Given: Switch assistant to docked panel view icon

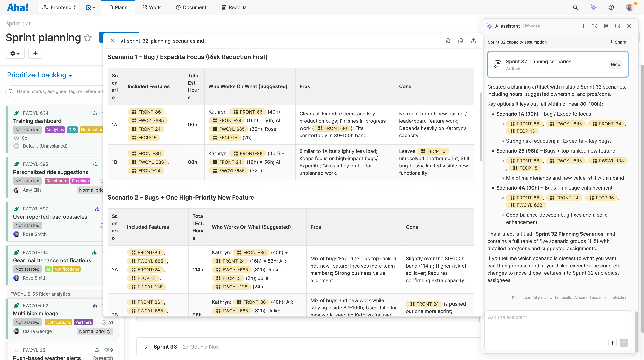Looking at the screenshot, I should (617, 26).
